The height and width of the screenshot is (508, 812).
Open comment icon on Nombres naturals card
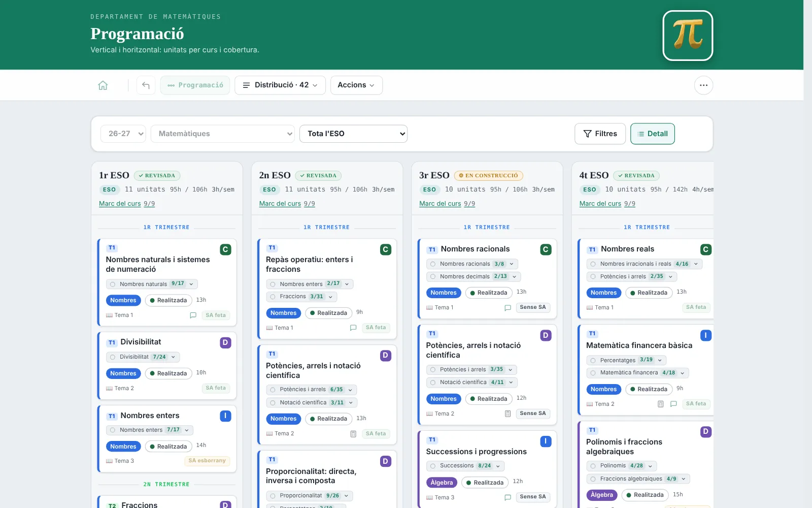pos(193,315)
